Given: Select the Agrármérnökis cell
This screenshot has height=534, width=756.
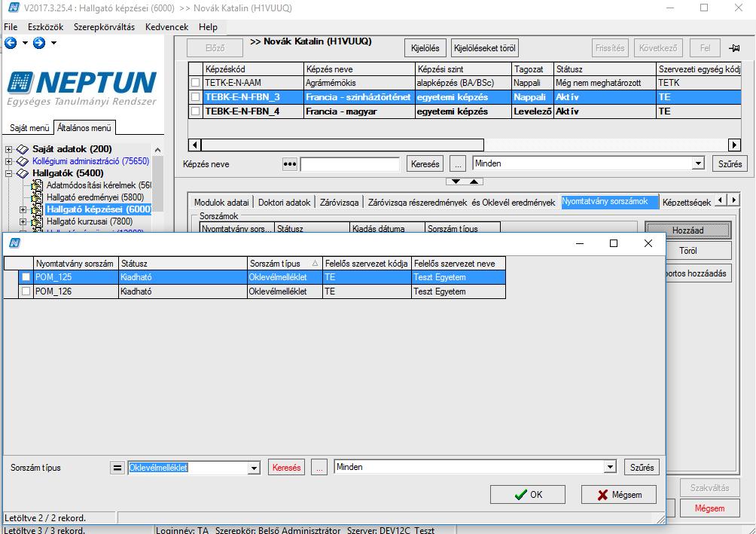Looking at the screenshot, I should [x=359, y=83].
